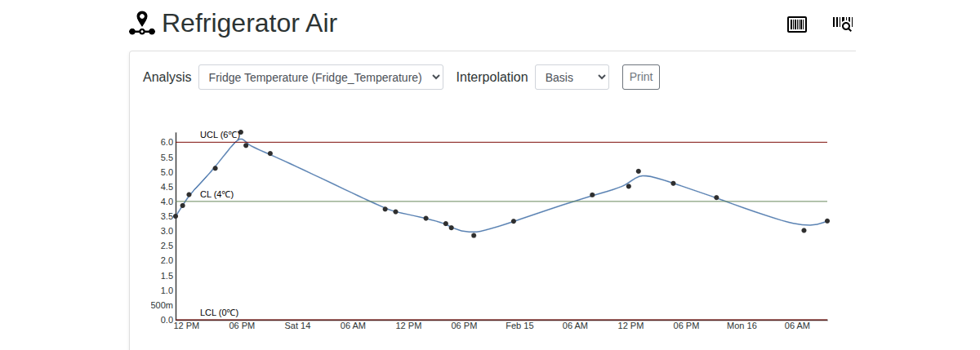This screenshot has width=980, height=350.
Task: Open the Analysis Fridge Temperature dropdown
Action: (320, 78)
